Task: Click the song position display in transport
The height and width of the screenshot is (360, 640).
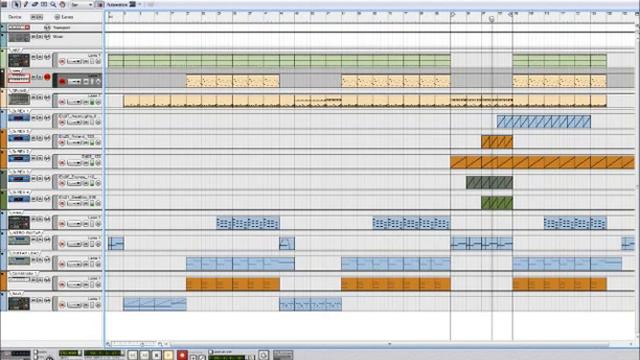Action: point(103,353)
